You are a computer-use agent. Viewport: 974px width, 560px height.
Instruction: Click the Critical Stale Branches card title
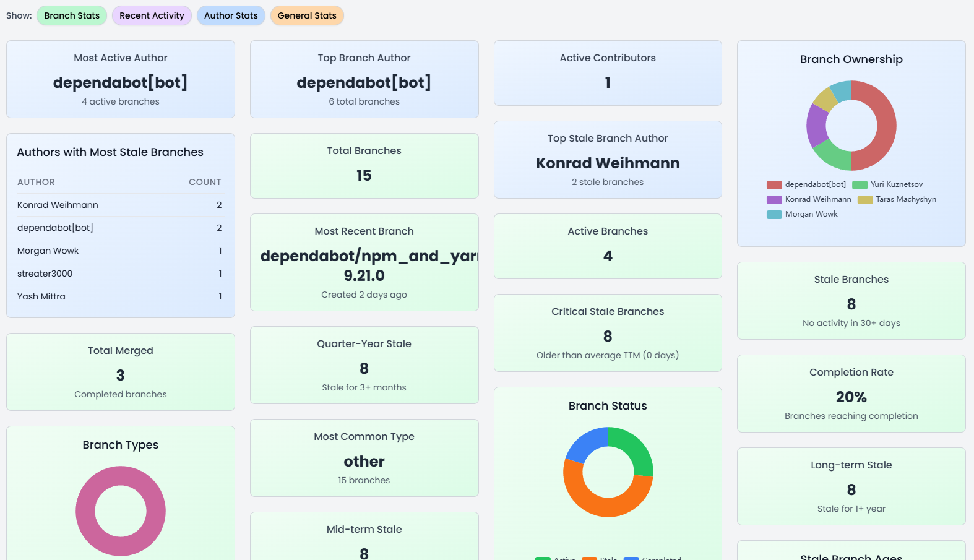(608, 311)
